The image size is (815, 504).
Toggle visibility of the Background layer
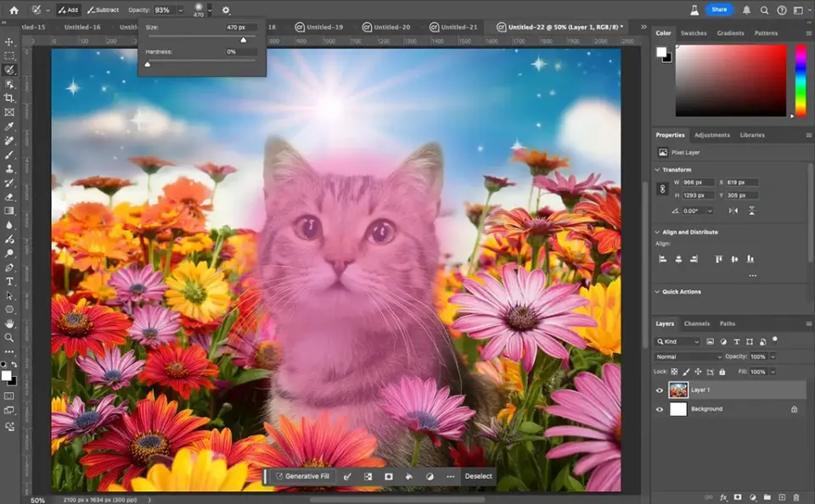660,410
